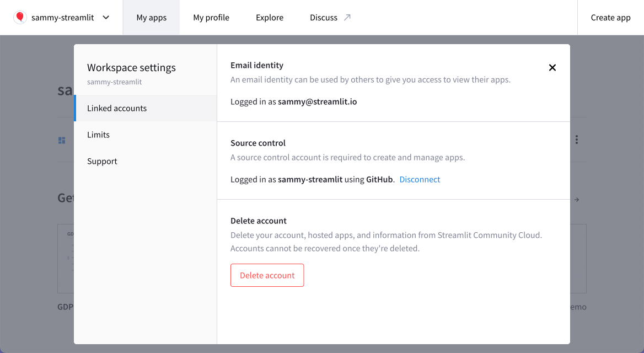Select Linked accounts in settings sidebar
Image resolution: width=644 pixels, height=353 pixels.
pos(116,108)
